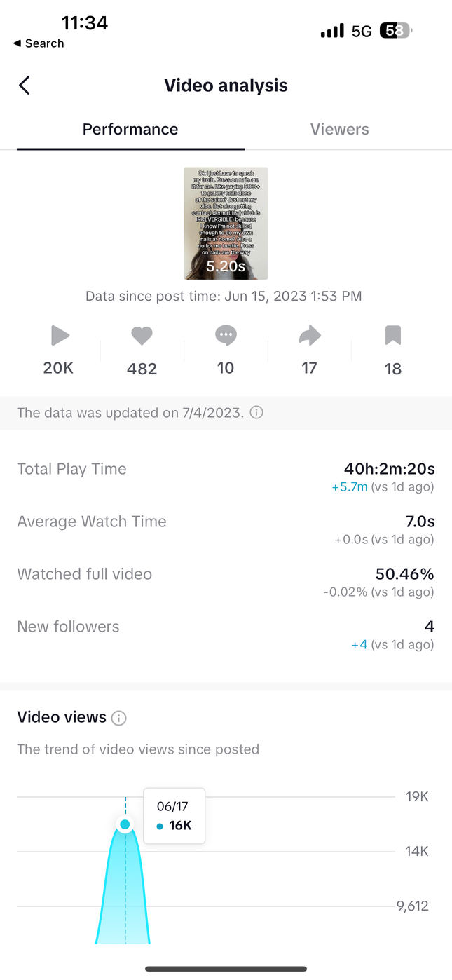This screenshot has width=452, height=980.
Task: Tap the shares arrow icon
Action: 309,336
